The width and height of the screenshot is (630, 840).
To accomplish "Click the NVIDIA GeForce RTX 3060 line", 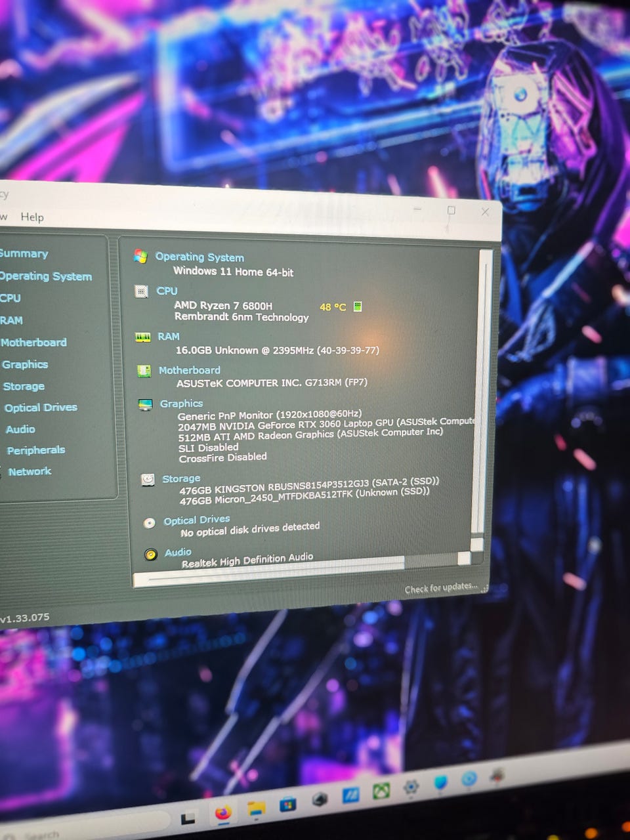I will [326, 423].
